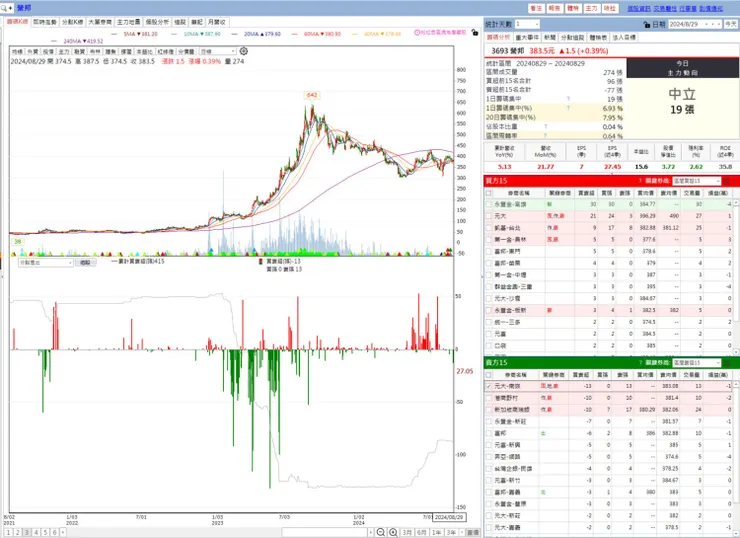Toggle the lock icon beside 日期
Image resolution: width=740 pixels, height=538 pixels.
pos(647,24)
